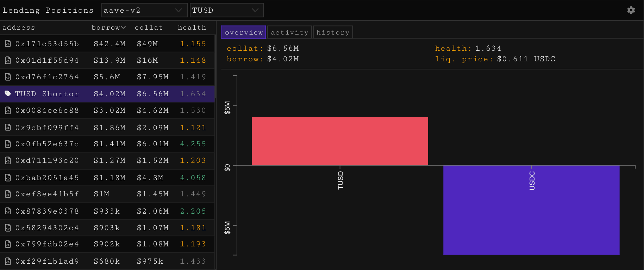Open settings gear icon
Screen dimensions: 644x270
click(631, 10)
